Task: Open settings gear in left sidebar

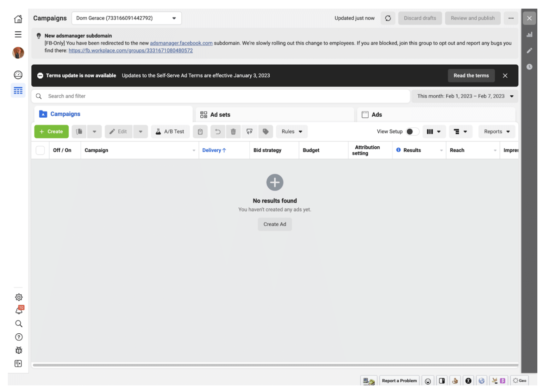Action: [x=19, y=297]
